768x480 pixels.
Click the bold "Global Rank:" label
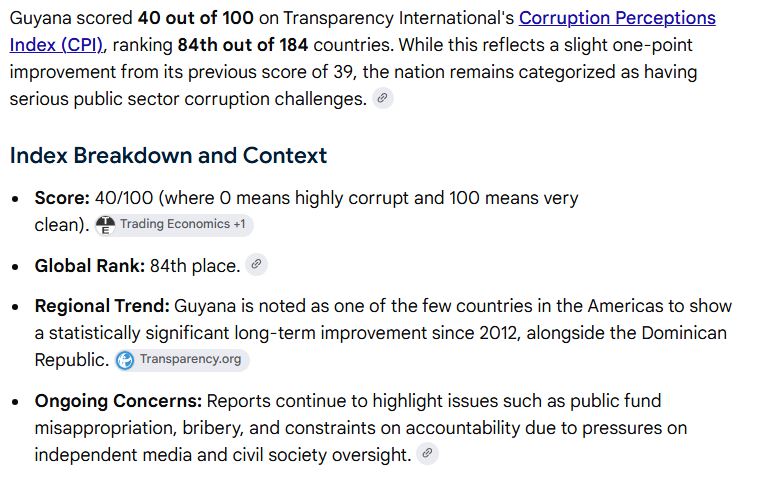[90, 266]
